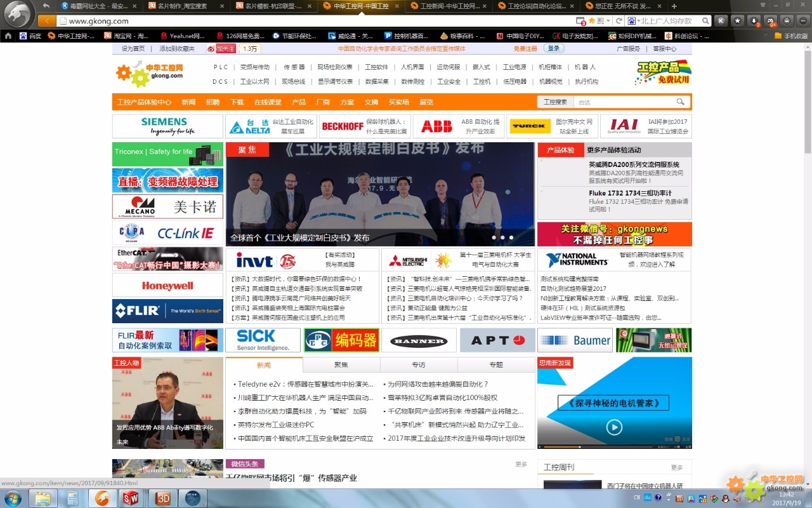Image resolution: width=812 pixels, height=508 pixels.
Task: Open the BECKHOFF banner logo
Action: [342, 126]
